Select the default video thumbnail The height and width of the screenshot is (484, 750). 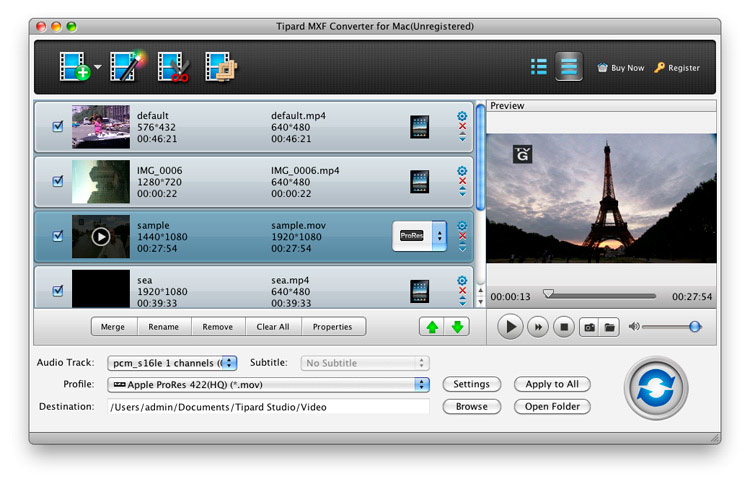(101, 127)
